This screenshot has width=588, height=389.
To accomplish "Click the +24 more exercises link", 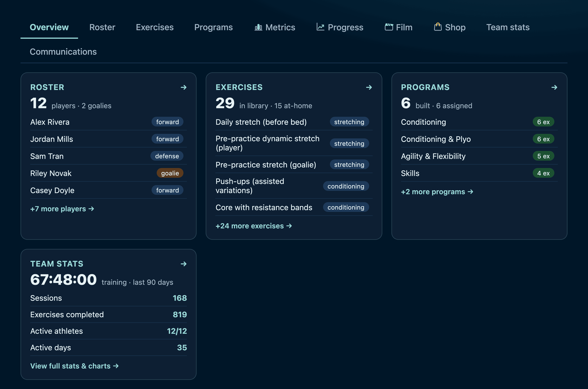I will pyautogui.click(x=254, y=226).
